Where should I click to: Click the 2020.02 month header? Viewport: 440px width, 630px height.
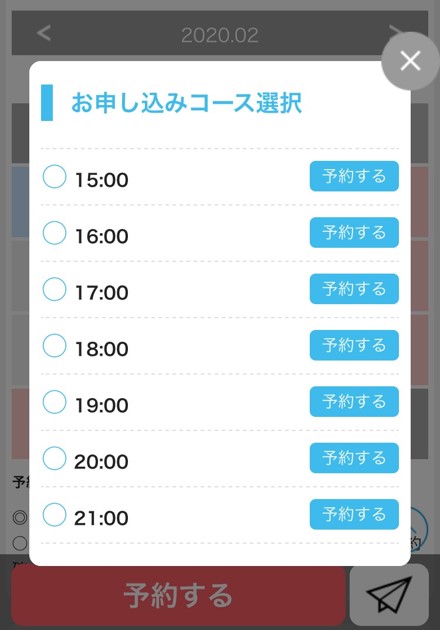pyautogui.click(x=219, y=35)
